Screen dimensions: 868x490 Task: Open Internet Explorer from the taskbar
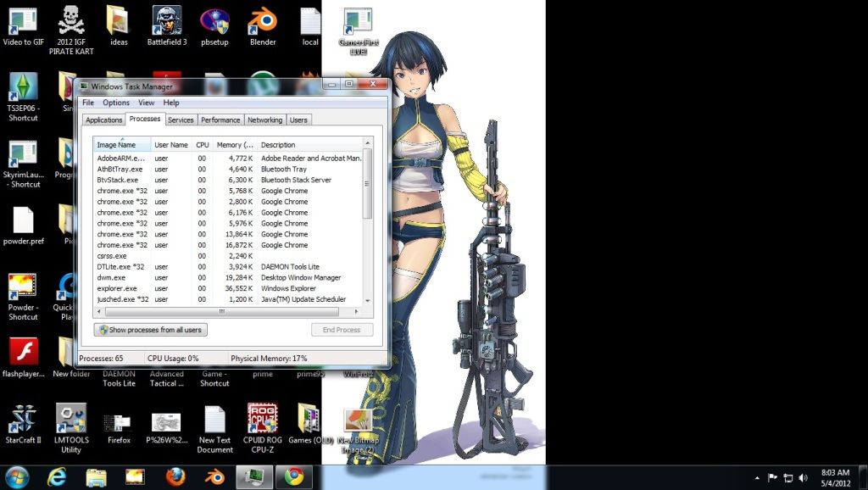[58, 476]
